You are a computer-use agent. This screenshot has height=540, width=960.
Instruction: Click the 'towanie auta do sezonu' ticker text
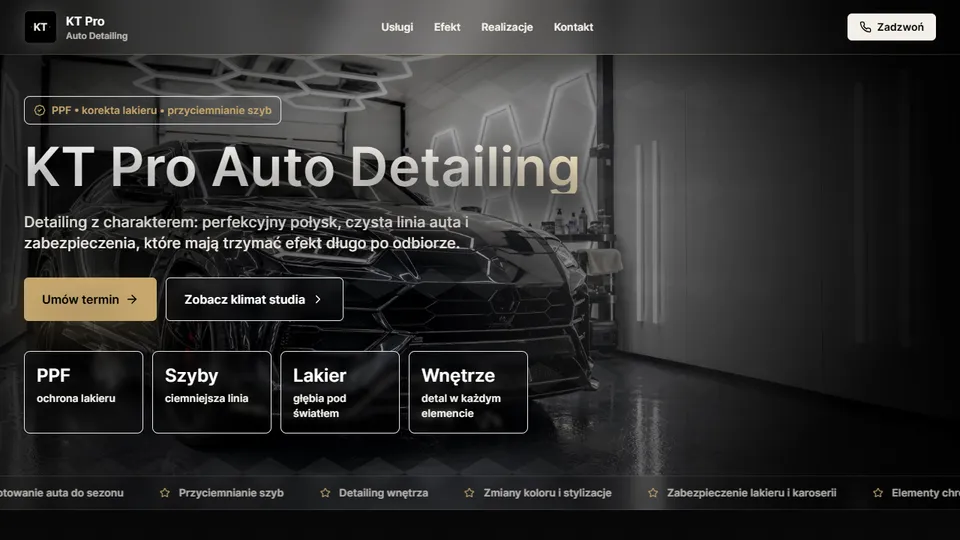pos(62,493)
